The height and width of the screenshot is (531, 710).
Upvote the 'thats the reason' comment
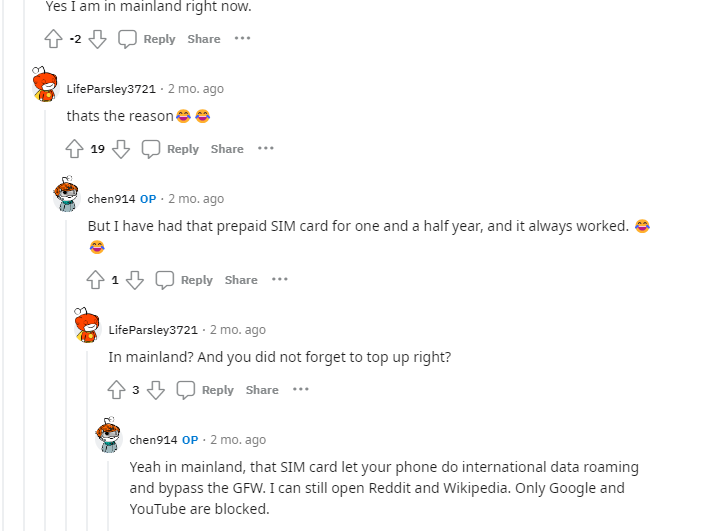(x=74, y=149)
